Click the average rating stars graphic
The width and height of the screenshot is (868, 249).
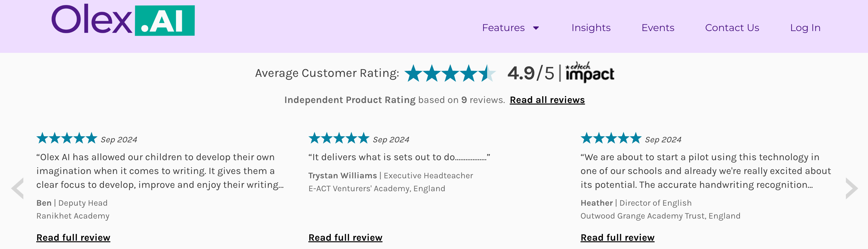tap(450, 73)
